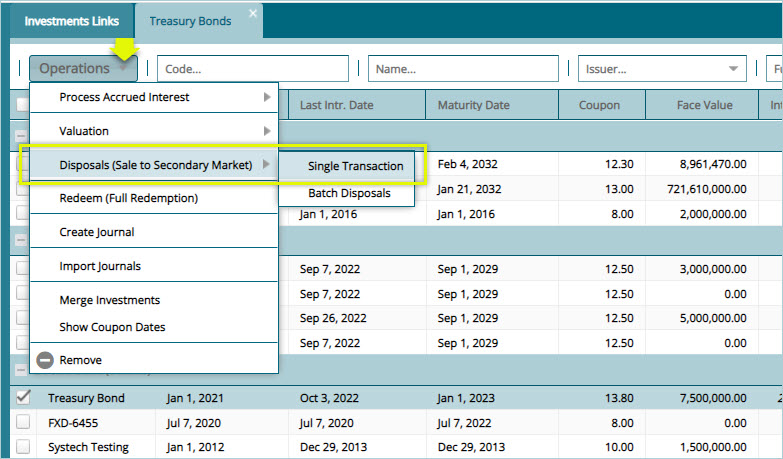Click the Systech Testing name cell
The image size is (783, 459).
coord(88,447)
